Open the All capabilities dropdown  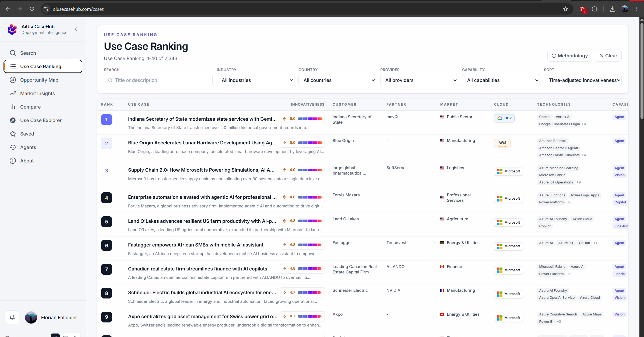pyautogui.click(x=501, y=80)
